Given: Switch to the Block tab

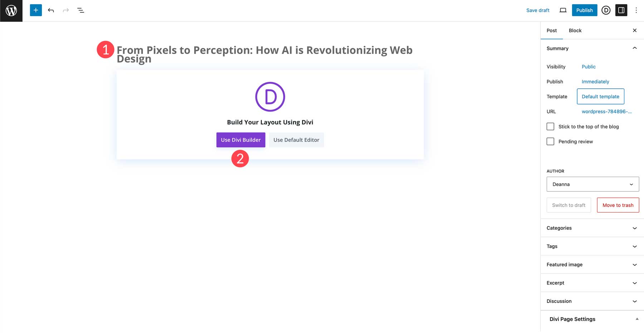Looking at the screenshot, I should 575,30.
